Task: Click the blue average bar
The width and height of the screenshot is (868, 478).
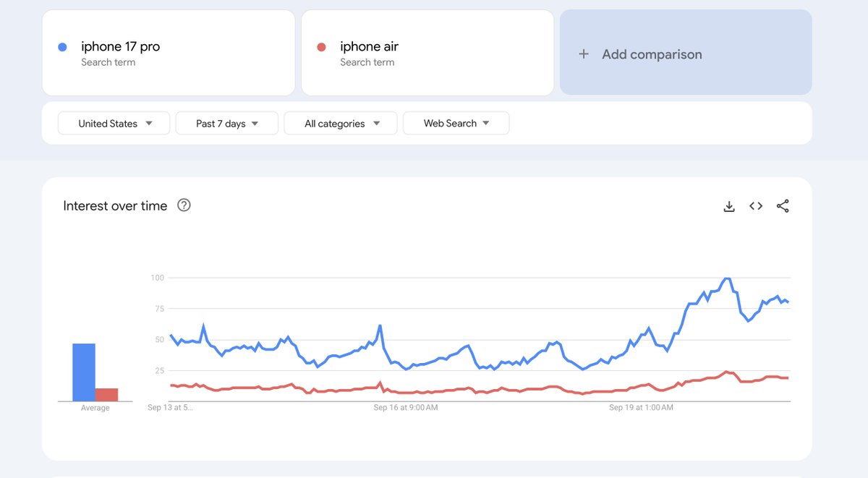Action: pos(84,372)
